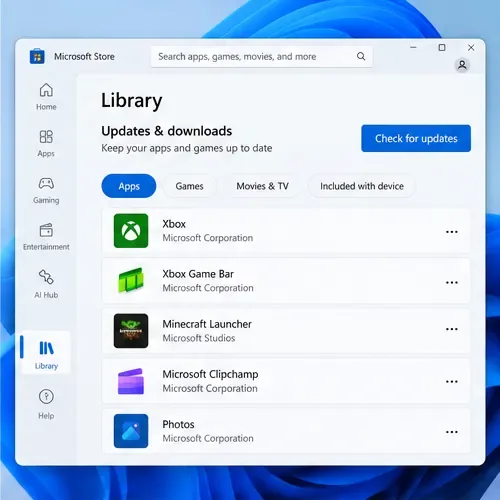The image size is (500, 500).
Task: Click the Microsoft Clipchamp title text
Action: pos(210,374)
